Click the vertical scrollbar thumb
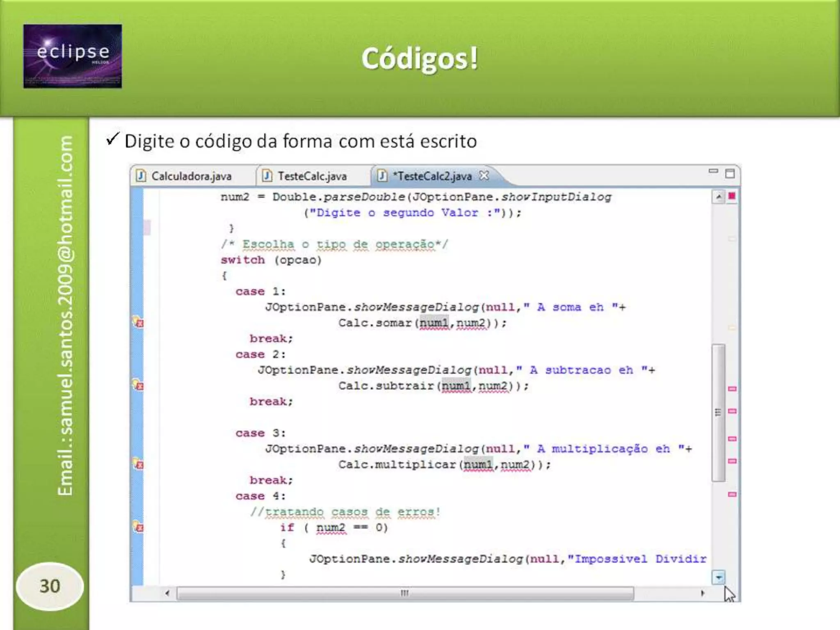This screenshot has height=630, width=840. tap(718, 412)
